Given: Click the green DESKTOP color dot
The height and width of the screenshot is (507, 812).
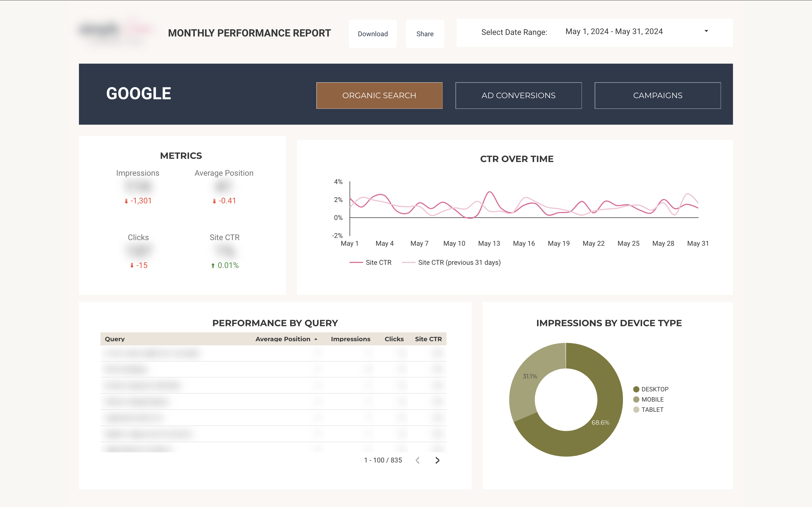Looking at the screenshot, I should click(x=636, y=389).
